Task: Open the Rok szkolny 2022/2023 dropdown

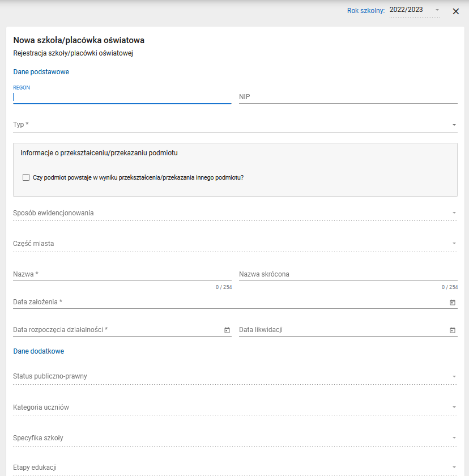Action: (414, 10)
